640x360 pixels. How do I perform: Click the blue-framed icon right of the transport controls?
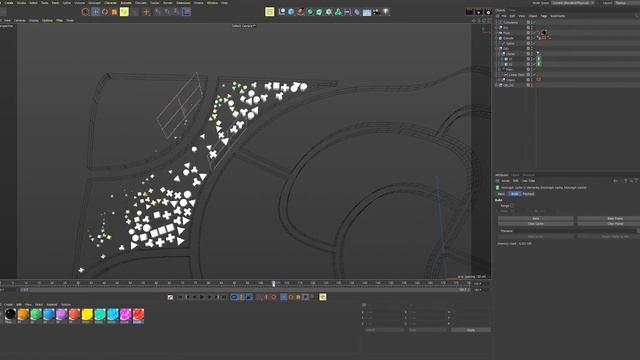[234, 297]
